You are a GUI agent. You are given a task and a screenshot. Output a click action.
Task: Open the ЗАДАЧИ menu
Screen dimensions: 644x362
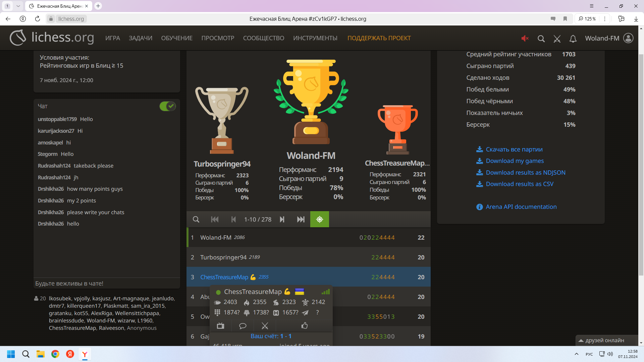point(141,38)
